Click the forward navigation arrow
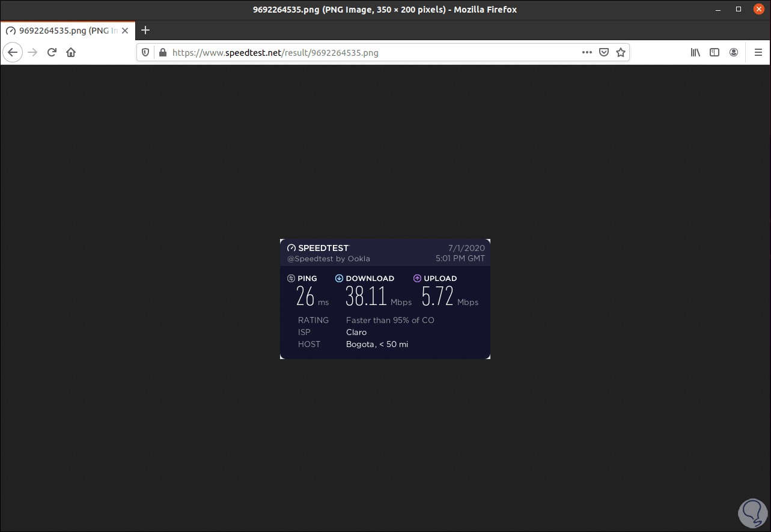 coord(32,52)
